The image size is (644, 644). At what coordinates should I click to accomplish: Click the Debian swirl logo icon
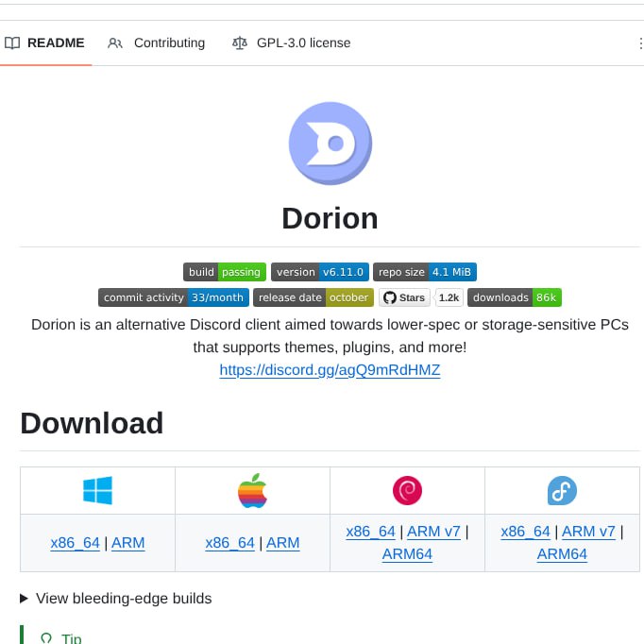click(x=407, y=490)
